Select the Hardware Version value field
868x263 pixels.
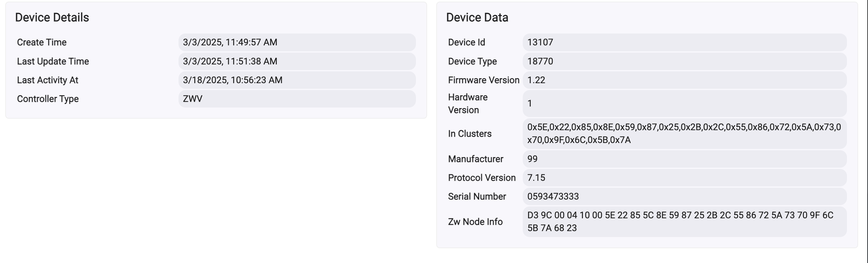(685, 103)
